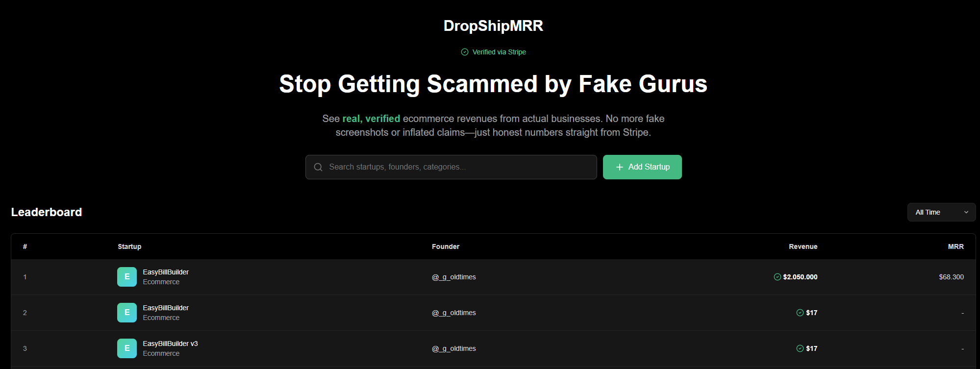The height and width of the screenshot is (369, 980).
Task: Click the Verified via Stripe checkmark icon
Action: 465,52
